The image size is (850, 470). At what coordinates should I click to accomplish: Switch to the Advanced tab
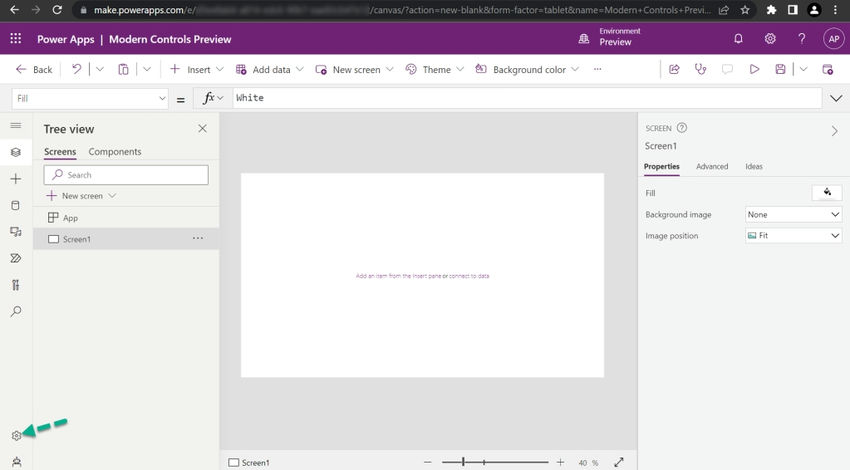[x=712, y=166]
